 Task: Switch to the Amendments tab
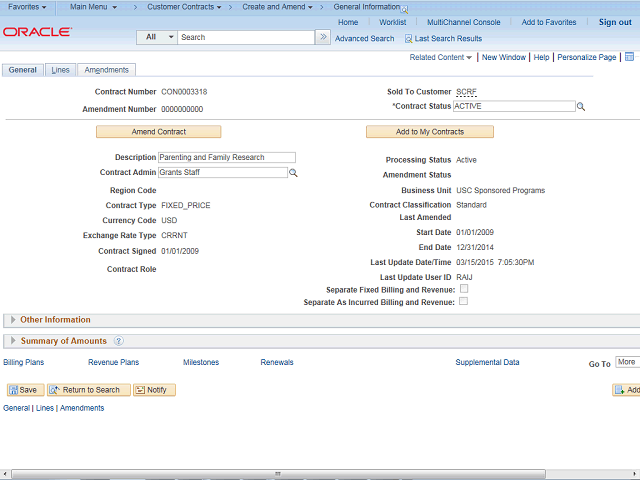(107, 70)
